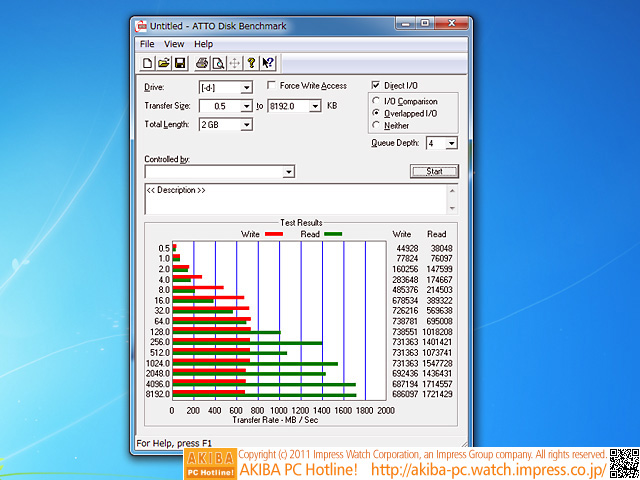640x480 pixels.
Task: Open the File menu
Action: (x=147, y=44)
